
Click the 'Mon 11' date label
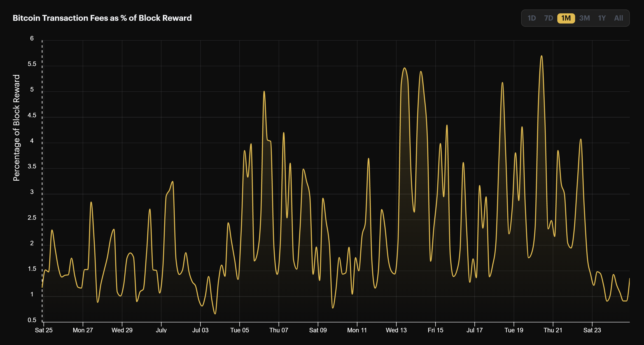point(357,330)
